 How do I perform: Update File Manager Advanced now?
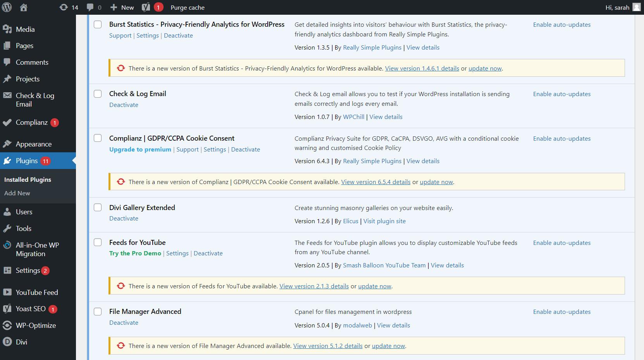point(388,346)
